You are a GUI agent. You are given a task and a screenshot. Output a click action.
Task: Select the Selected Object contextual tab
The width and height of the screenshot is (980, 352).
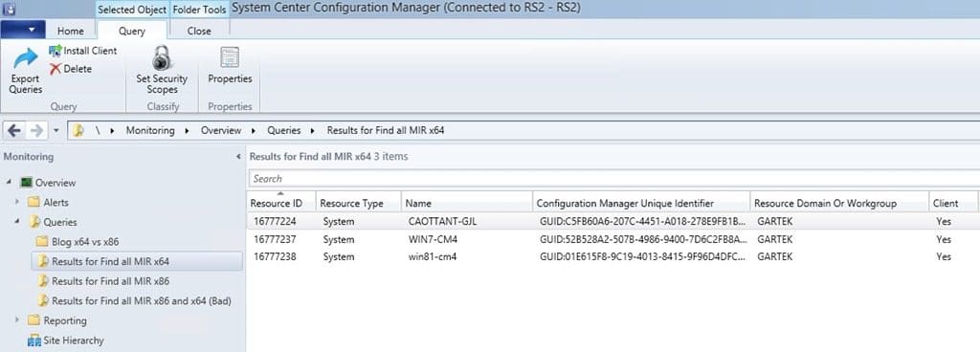[x=132, y=10]
